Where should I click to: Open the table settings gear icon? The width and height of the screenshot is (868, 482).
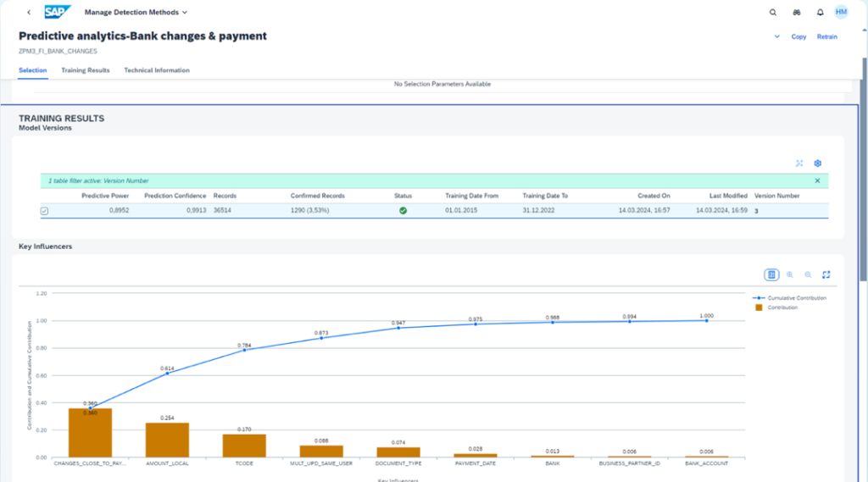click(x=818, y=163)
